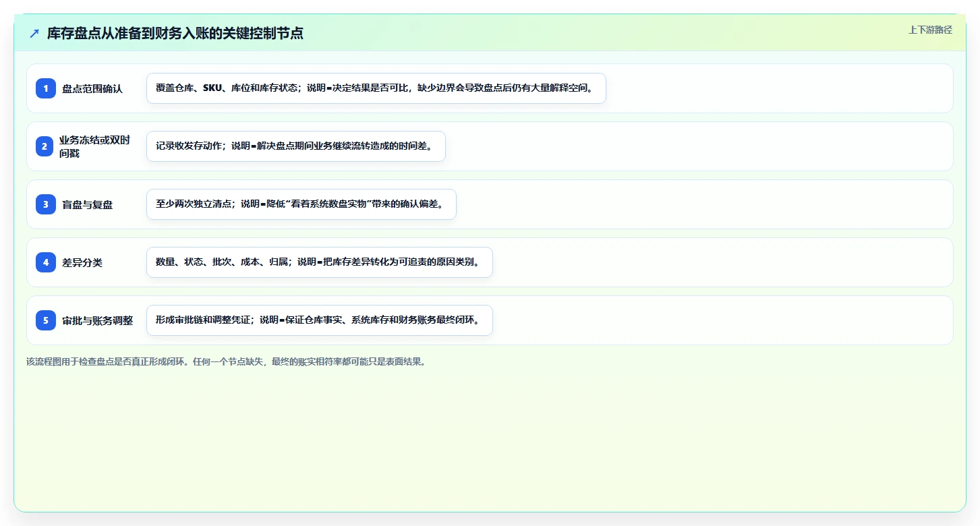The width and height of the screenshot is (980, 526).
Task: Click the 盘点范围确认 step label
Action: [92, 88]
